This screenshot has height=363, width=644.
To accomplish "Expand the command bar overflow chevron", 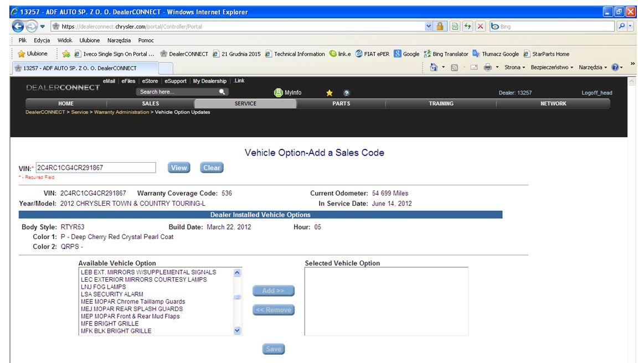I will (632, 64).
